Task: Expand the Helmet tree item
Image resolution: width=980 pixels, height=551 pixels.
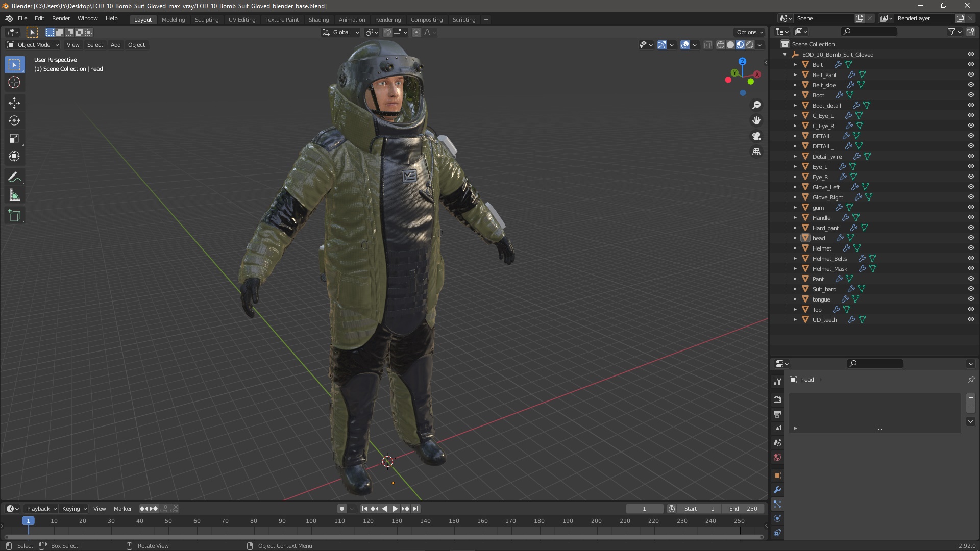Action: coord(795,248)
